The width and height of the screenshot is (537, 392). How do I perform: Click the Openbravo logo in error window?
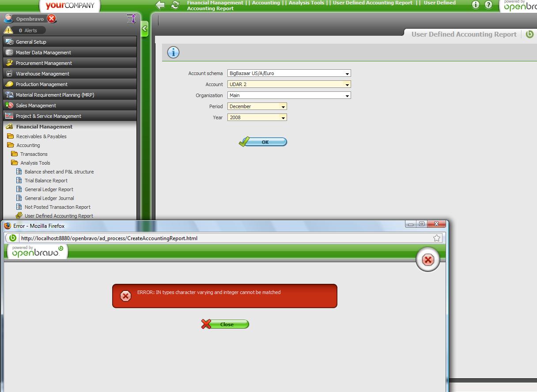tap(38, 251)
